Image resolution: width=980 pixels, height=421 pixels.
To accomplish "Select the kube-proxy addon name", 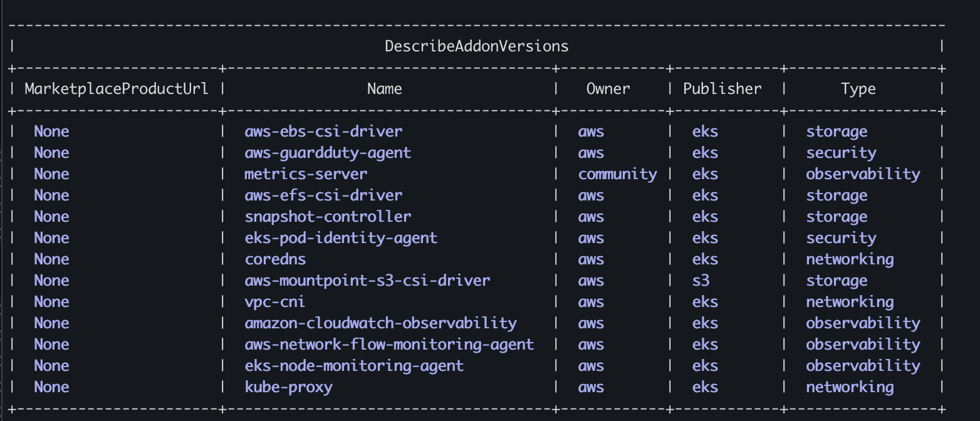I will coord(288,387).
